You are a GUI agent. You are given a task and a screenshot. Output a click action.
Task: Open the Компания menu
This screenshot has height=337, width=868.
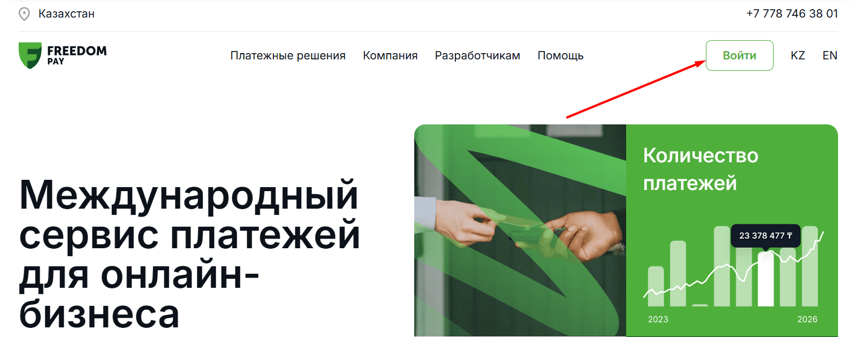click(x=390, y=55)
